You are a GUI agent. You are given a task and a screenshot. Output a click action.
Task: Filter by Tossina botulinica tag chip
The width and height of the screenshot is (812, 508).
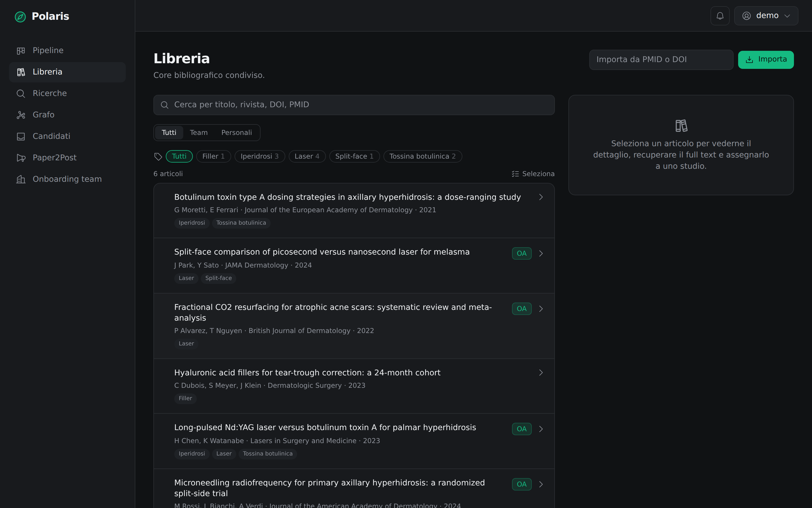[x=422, y=156]
